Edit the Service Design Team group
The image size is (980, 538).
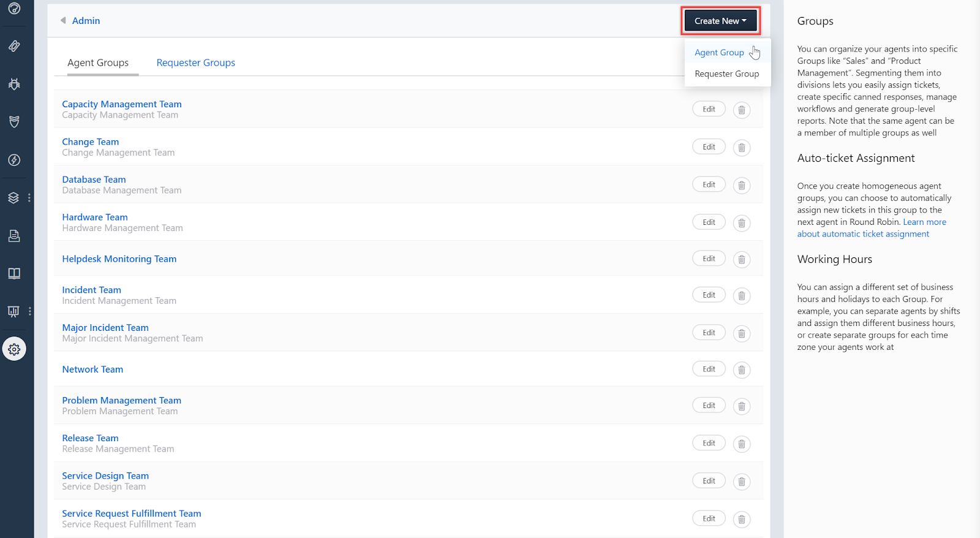click(709, 481)
